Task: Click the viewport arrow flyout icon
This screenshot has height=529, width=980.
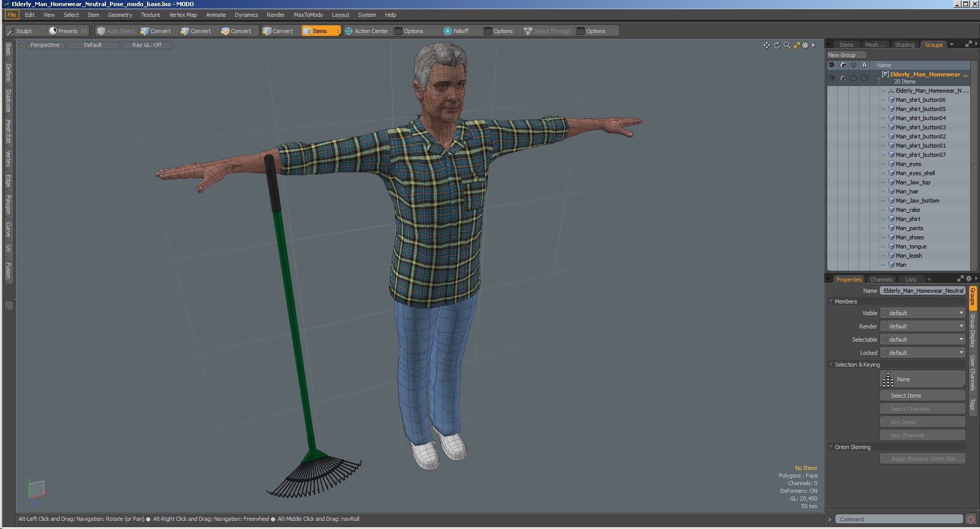Action: click(x=813, y=45)
